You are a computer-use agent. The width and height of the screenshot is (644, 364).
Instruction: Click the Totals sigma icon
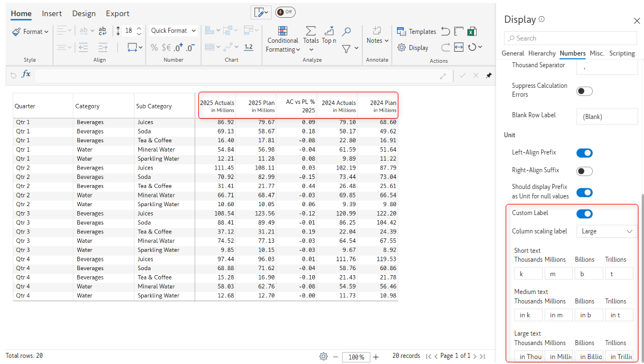click(x=311, y=31)
